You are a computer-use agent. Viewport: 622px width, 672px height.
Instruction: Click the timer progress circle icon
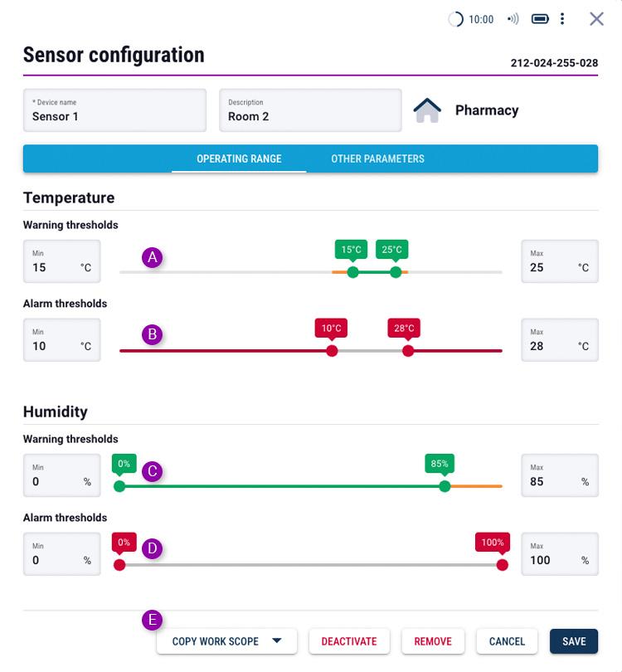[455, 19]
